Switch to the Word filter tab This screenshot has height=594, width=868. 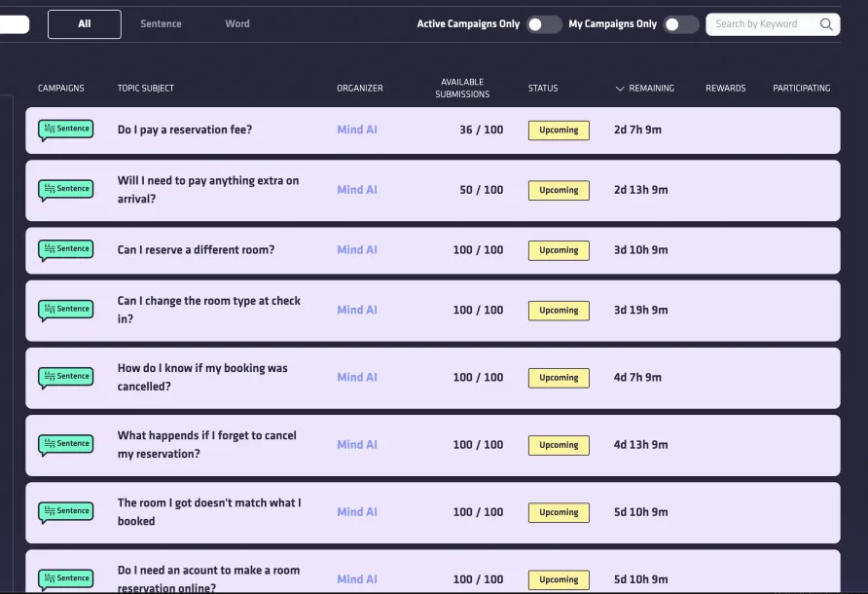coord(237,23)
